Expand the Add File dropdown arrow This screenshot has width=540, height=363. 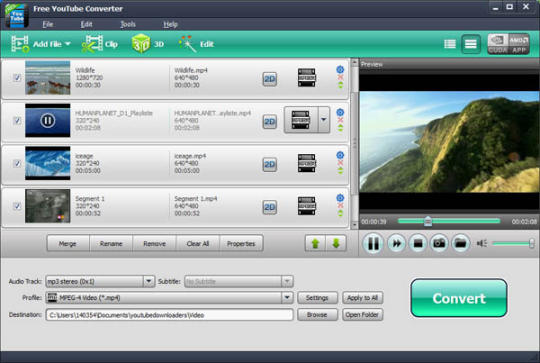68,44
